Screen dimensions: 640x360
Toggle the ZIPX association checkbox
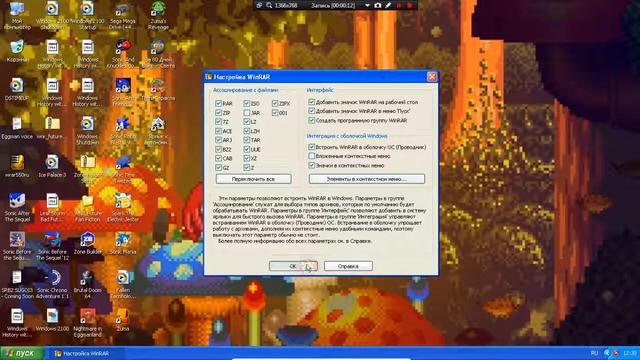(275, 103)
